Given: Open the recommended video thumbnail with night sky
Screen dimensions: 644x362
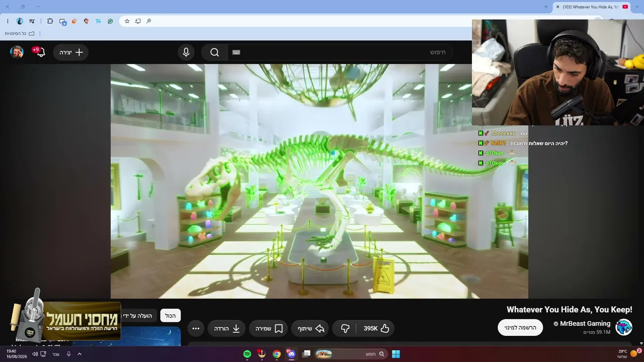Looking at the screenshot, I should coord(151,336).
